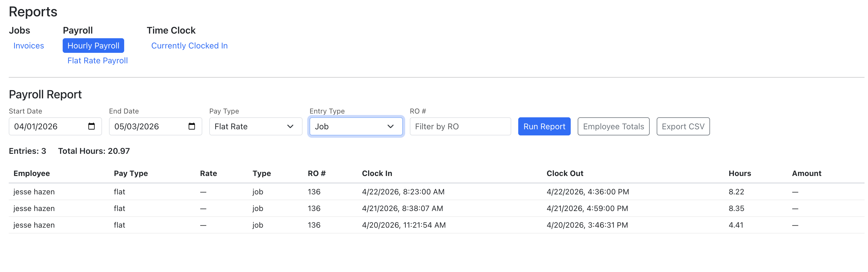The width and height of the screenshot is (868, 272).
Task: Click RO 136 in the 8.35 hours row
Action: [x=314, y=208]
